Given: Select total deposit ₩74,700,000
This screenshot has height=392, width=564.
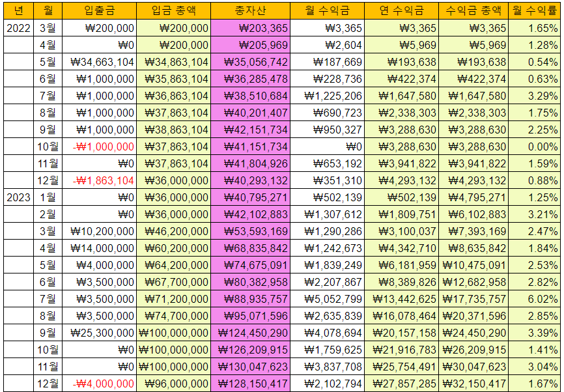Looking at the screenshot, I should (174, 316).
